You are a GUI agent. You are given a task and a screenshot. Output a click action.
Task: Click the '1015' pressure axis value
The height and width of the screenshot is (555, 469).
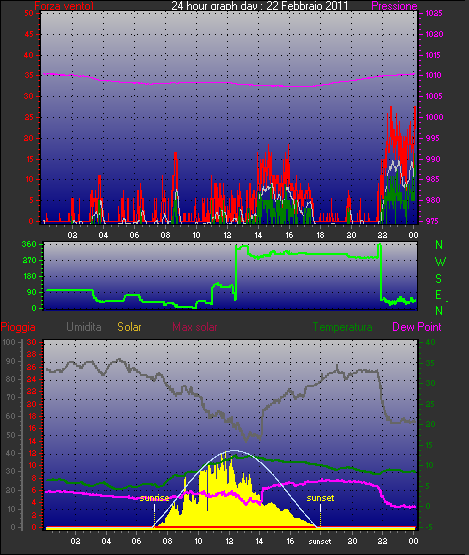434,55
